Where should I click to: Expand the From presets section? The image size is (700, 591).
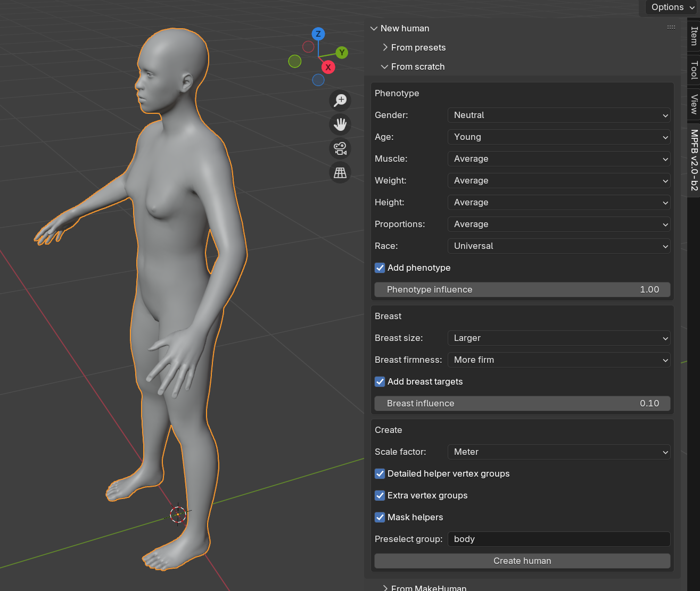385,47
